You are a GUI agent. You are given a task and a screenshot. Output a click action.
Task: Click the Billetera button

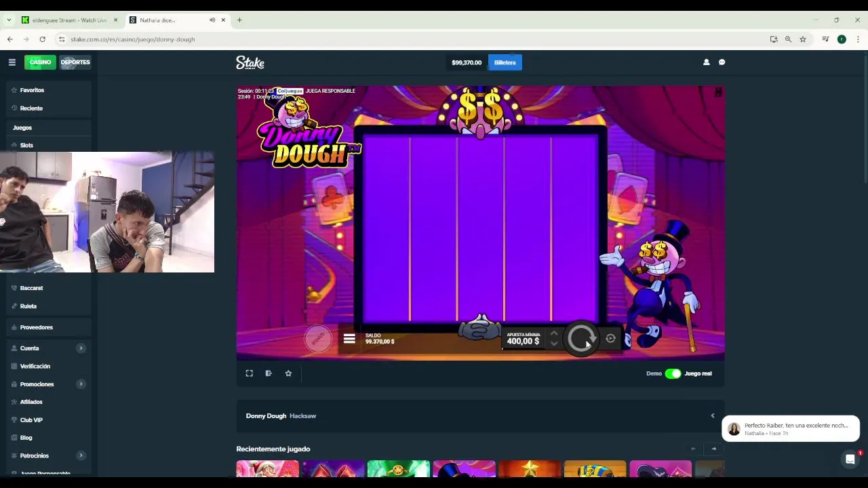pyautogui.click(x=505, y=62)
